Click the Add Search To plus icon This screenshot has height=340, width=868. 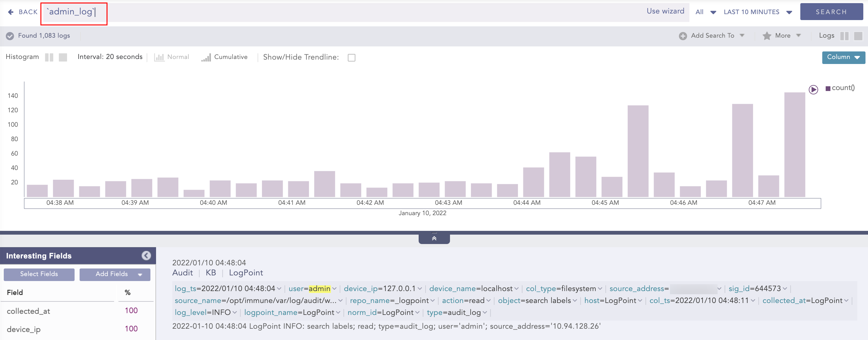tap(683, 36)
